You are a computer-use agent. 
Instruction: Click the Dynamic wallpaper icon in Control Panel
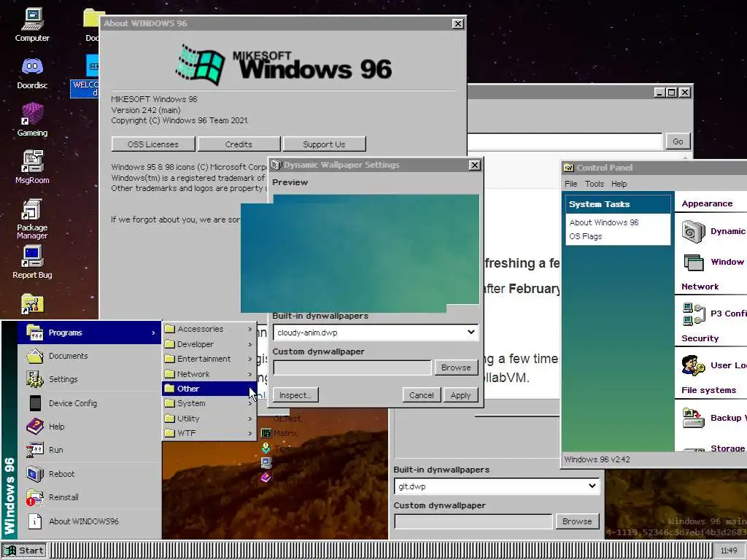click(x=693, y=231)
